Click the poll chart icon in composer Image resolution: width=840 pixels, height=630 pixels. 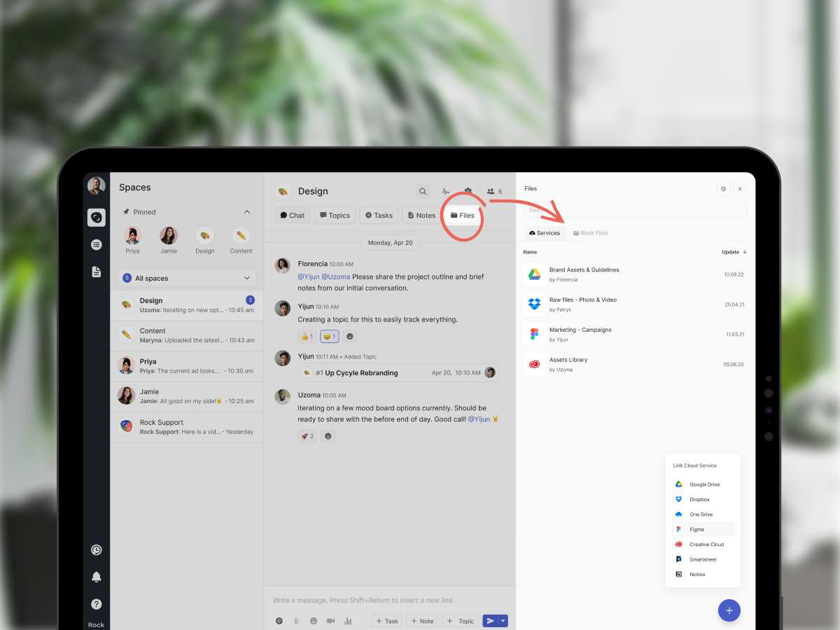[x=348, y=621]
